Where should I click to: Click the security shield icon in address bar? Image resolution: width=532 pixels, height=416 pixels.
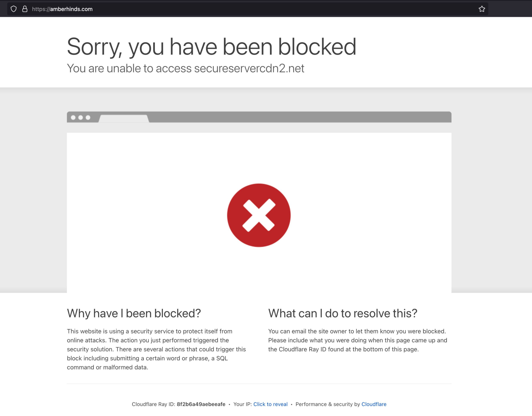tap(13, 9)
